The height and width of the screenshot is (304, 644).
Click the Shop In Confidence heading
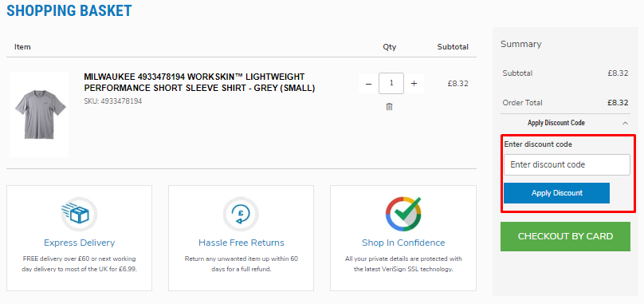pos(403,243)
